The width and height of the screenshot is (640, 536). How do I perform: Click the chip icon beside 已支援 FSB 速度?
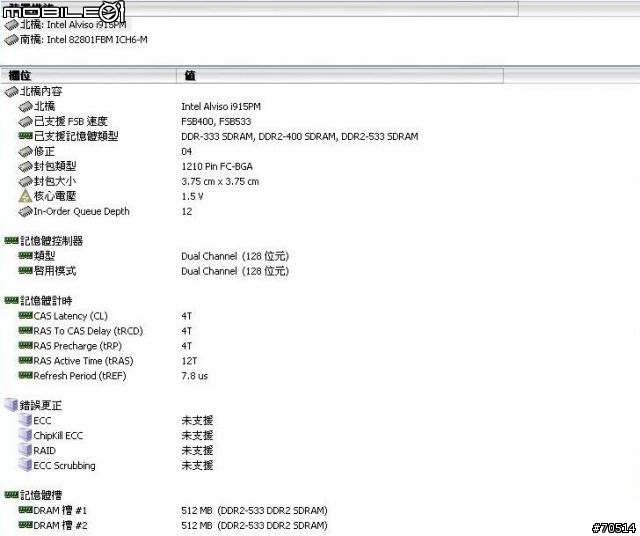coord(25,121)
